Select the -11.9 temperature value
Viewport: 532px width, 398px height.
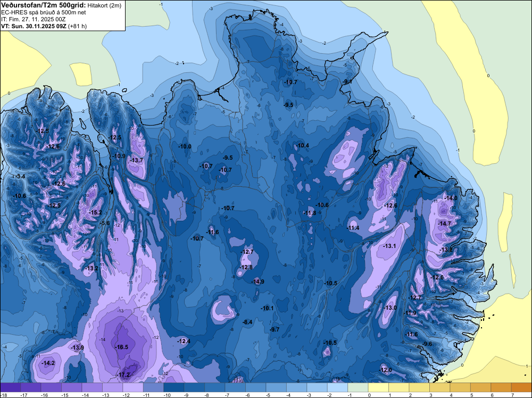pos(410,313)
